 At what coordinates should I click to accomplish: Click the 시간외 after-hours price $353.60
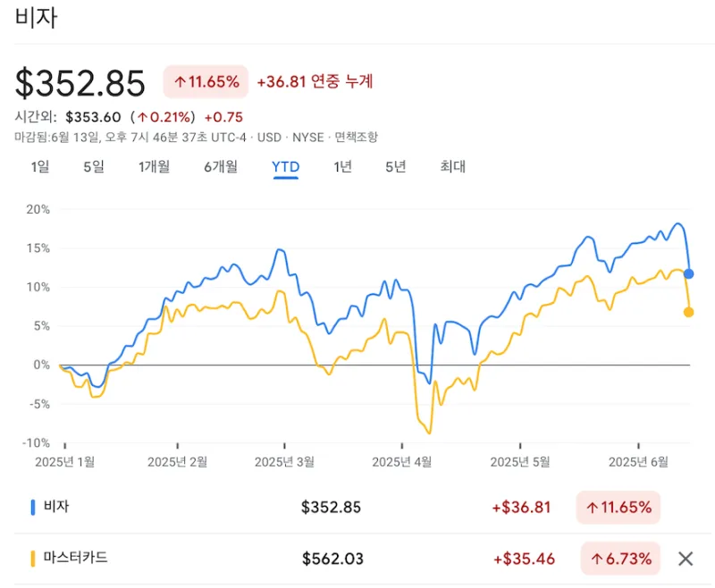(x=97, y=116)
